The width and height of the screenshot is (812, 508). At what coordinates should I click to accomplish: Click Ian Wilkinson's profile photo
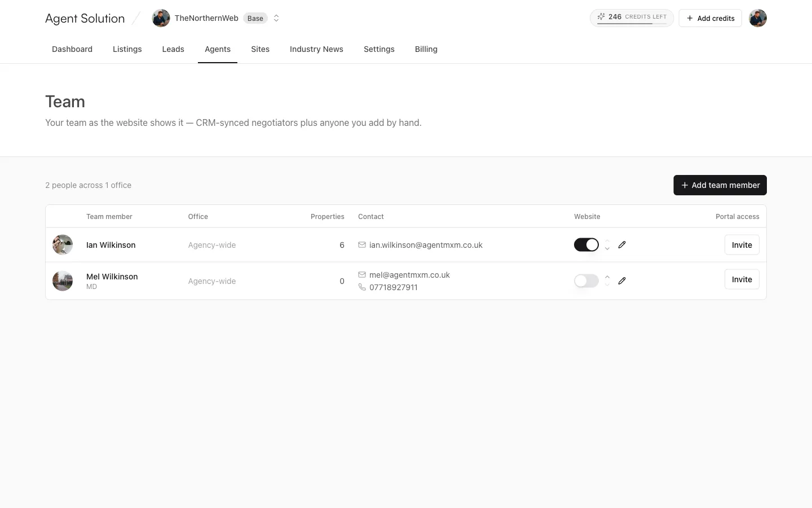(63, 245)
